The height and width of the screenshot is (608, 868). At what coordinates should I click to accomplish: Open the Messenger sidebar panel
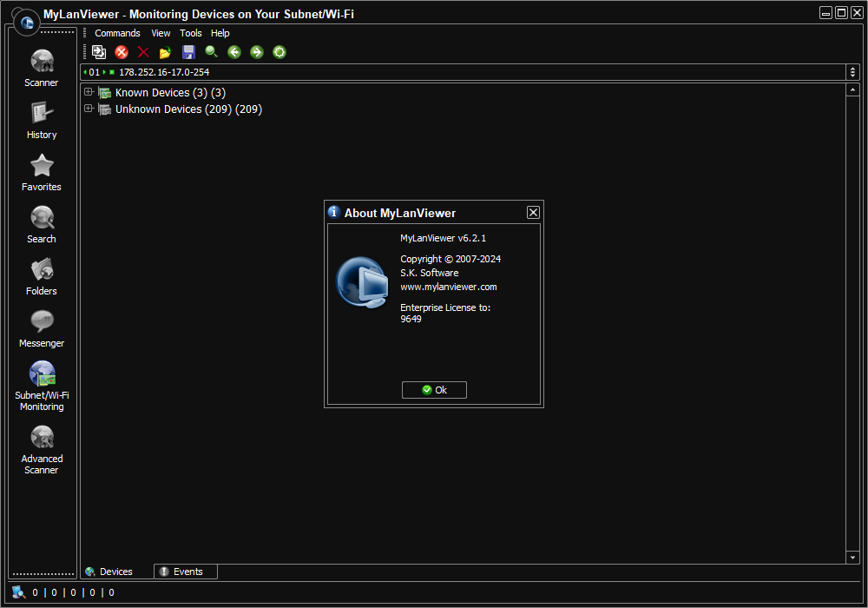pyautogui.click(x=42, y=328)
